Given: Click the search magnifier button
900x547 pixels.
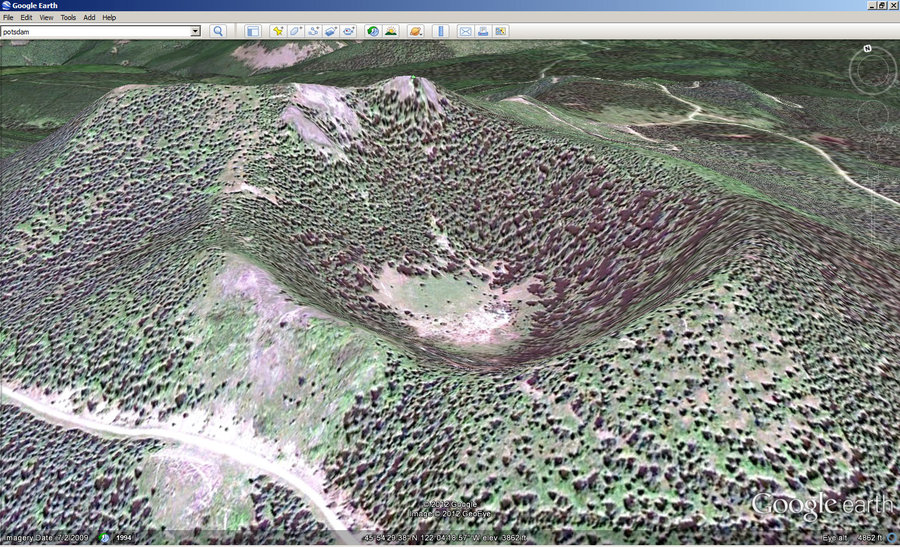Looking at the screenshot, I should click(x=218, y=31).
